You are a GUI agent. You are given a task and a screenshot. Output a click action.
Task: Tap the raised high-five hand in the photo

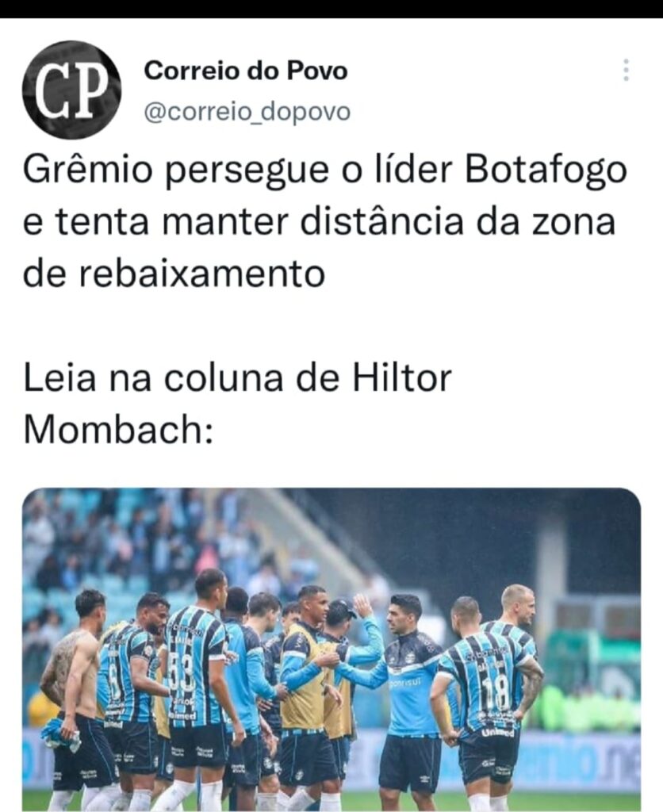tap(362, 605)
